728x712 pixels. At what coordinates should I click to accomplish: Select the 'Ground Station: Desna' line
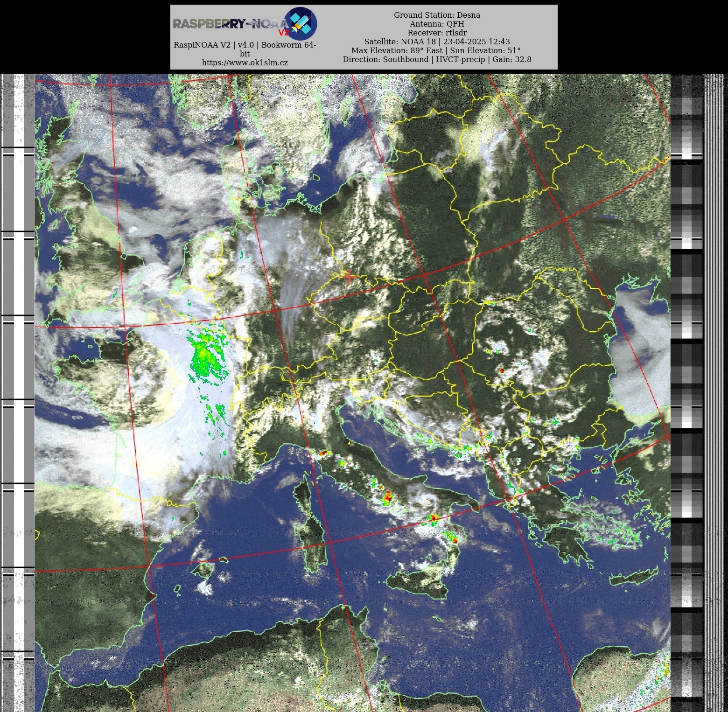point(437,15)
